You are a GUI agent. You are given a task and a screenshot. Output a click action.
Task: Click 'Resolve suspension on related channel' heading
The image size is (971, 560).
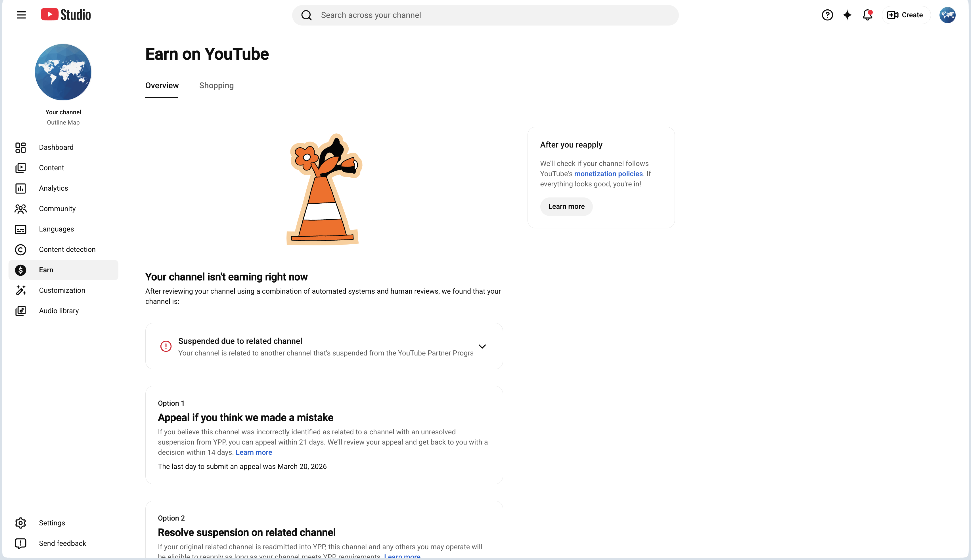pyautogui.click(x=247, y=533)
